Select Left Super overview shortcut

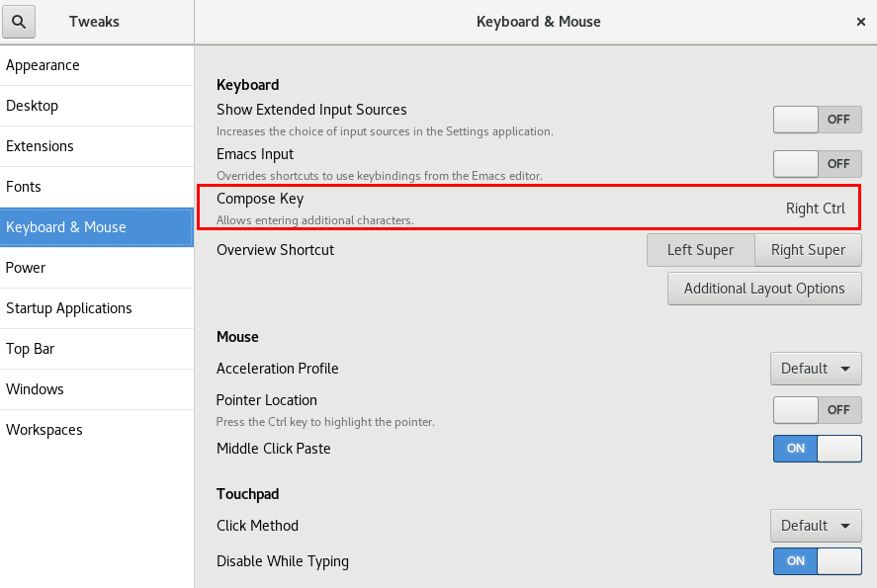click(x=700, y=250)
